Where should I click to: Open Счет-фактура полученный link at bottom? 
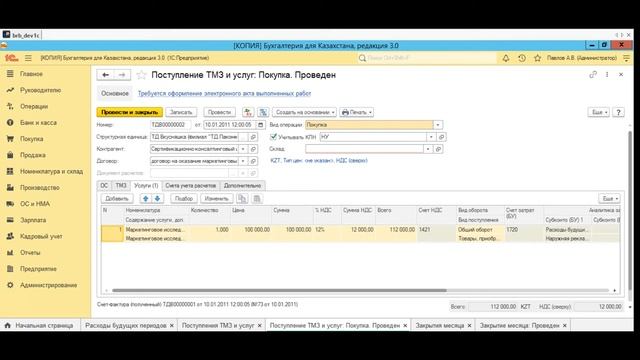coord(198,304)
